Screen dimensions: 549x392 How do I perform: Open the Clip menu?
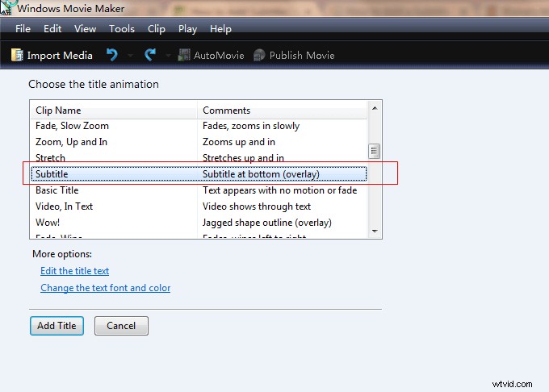point(156,29)
